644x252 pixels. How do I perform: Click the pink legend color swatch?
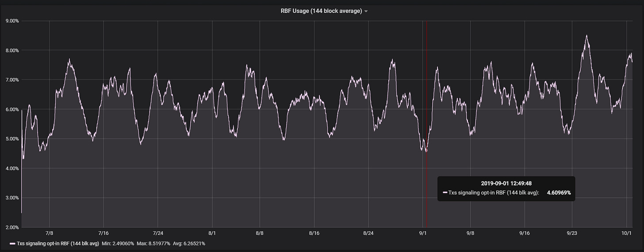[12, 244]
